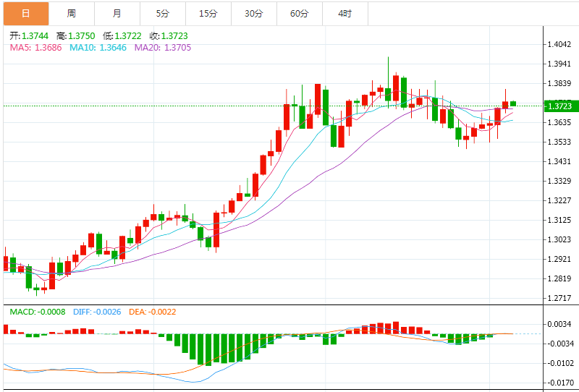Viewport: 579px width, 392px height.
Task: Click the 1.2819 price axis label
Action: coord(559,278)
